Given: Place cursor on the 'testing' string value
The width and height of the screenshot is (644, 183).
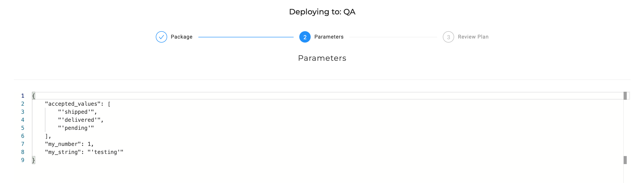Looking at the screenshot, I should pyautogui.click(x=105, y=152).
